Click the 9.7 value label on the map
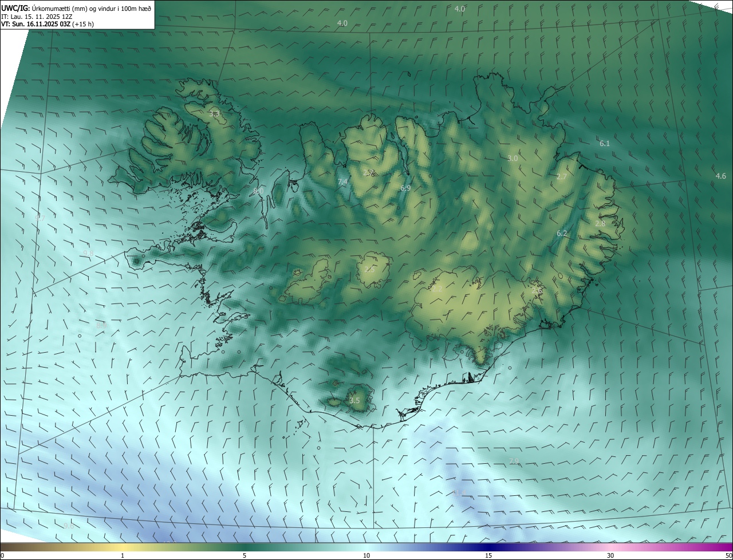 40,218
